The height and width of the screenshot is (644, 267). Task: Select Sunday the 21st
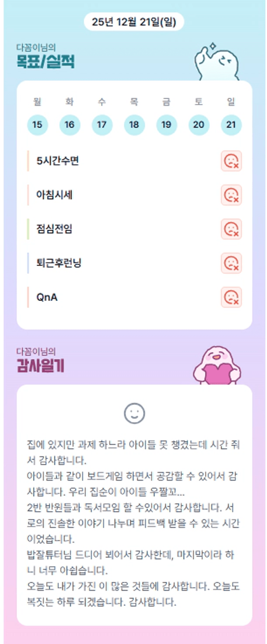[231, 125]
